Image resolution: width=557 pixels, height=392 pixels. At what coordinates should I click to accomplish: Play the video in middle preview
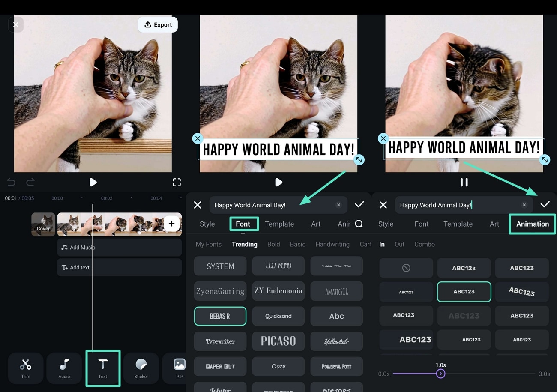coord(278,182)
